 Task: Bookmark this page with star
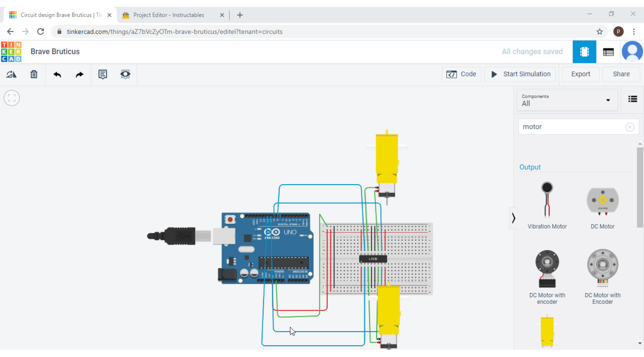(x=600, y=32)
